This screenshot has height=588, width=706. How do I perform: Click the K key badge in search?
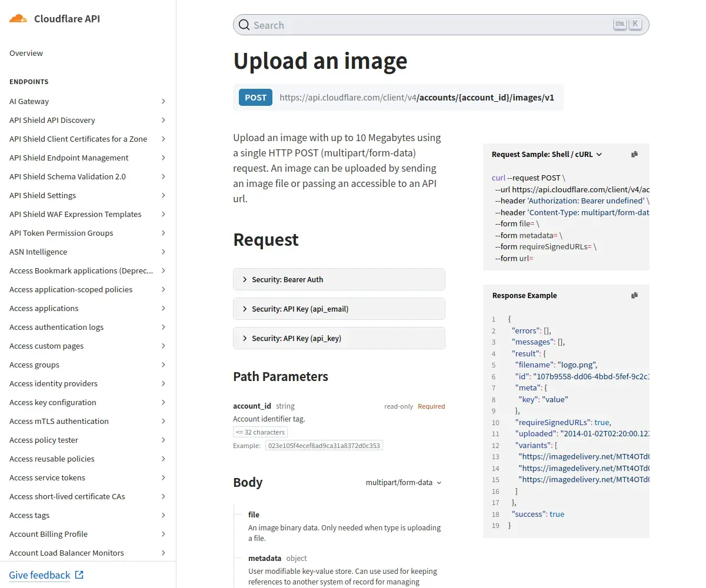click(x=635, y=24)
